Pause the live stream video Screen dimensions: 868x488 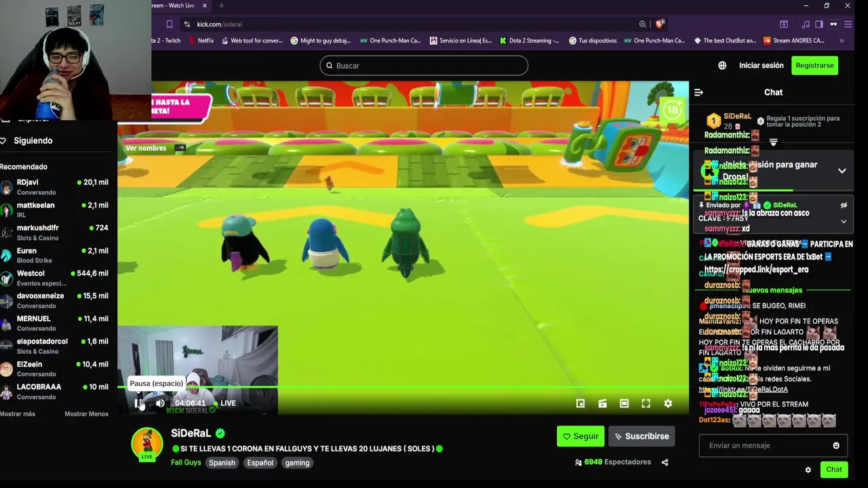[138, 403]
